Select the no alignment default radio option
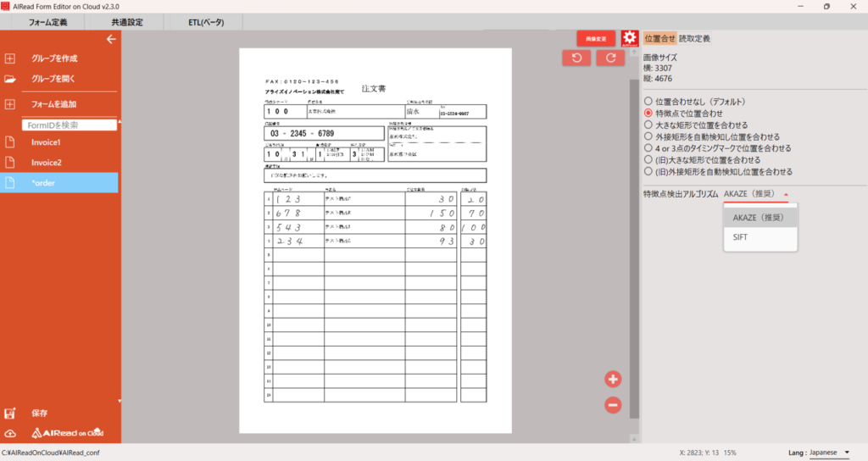Screen dimensions: 868x461 pyautogui.click(x=648, y=102)
